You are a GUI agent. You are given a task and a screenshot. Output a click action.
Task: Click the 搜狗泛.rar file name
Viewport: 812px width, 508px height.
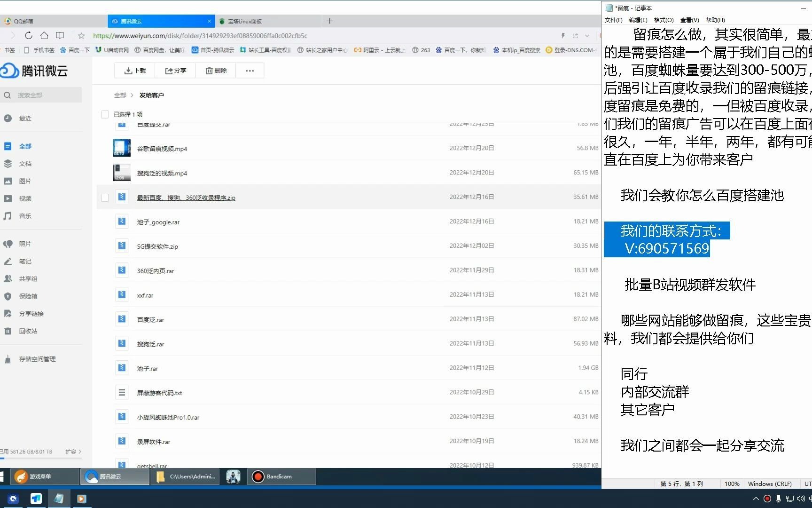click(150, 344)
